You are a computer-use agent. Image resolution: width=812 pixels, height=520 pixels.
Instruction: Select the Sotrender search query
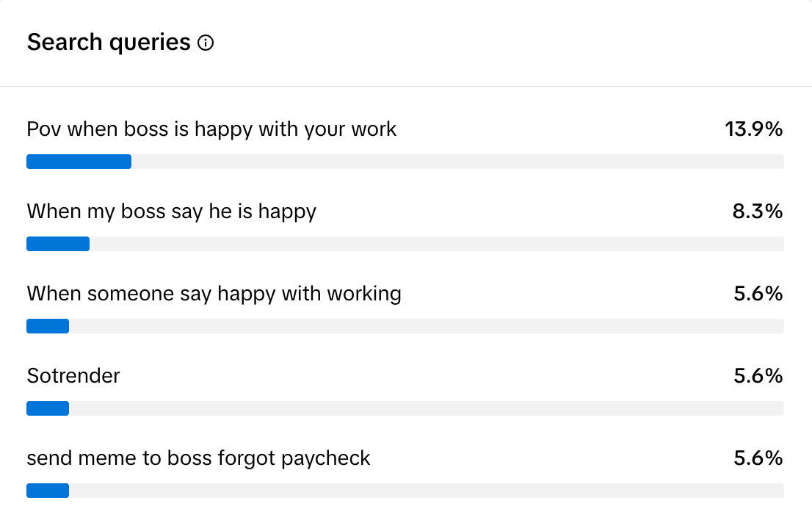[73, 376]
